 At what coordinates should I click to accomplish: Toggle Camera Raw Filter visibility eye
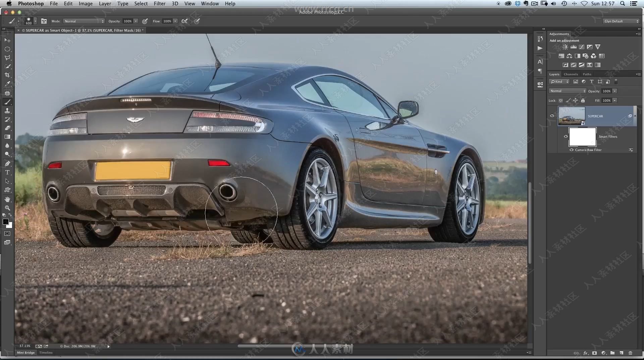point(572,150)
